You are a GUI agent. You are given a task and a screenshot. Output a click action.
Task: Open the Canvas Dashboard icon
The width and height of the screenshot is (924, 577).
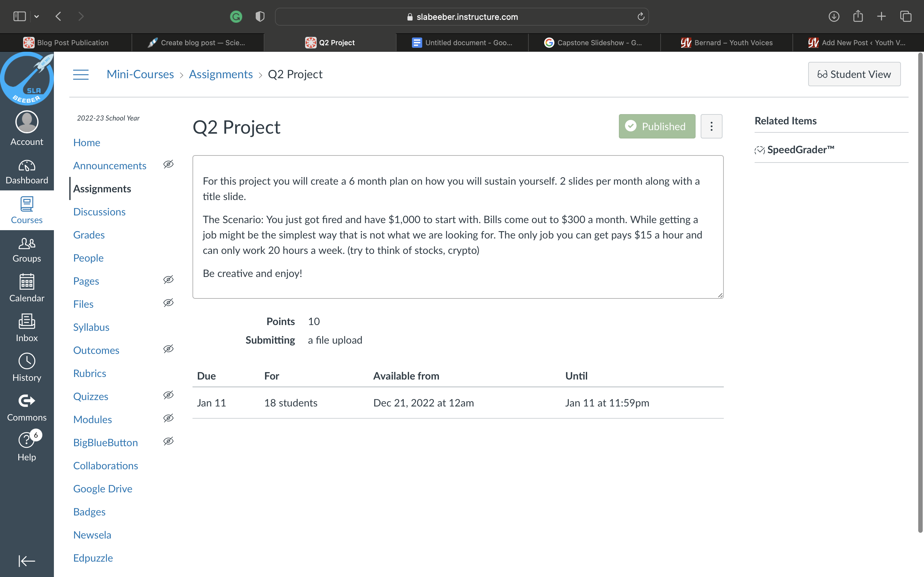click(27, 172)
